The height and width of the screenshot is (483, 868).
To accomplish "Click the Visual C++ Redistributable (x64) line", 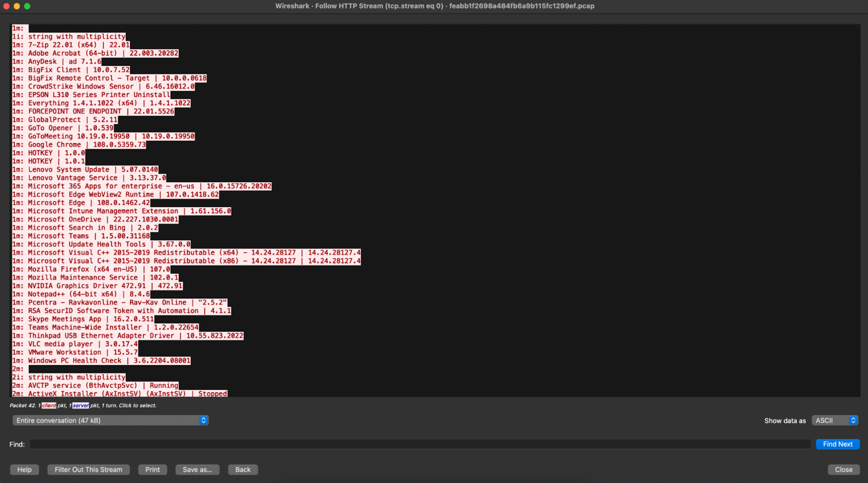I will tap(187, 253).
